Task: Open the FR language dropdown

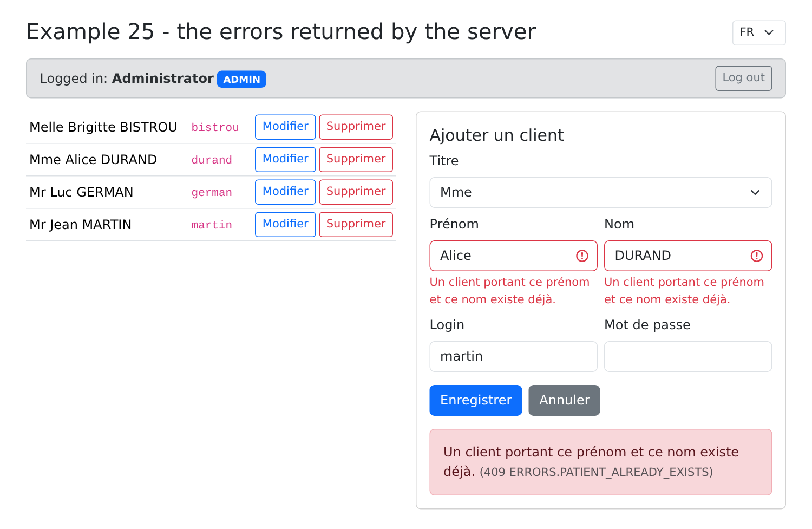Action: coord(759,32)
